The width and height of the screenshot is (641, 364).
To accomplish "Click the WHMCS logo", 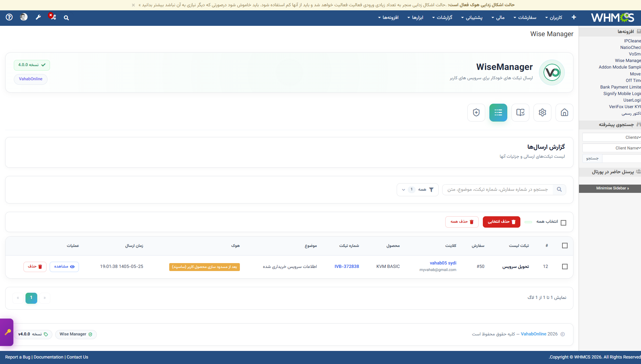I will point(612,17).
